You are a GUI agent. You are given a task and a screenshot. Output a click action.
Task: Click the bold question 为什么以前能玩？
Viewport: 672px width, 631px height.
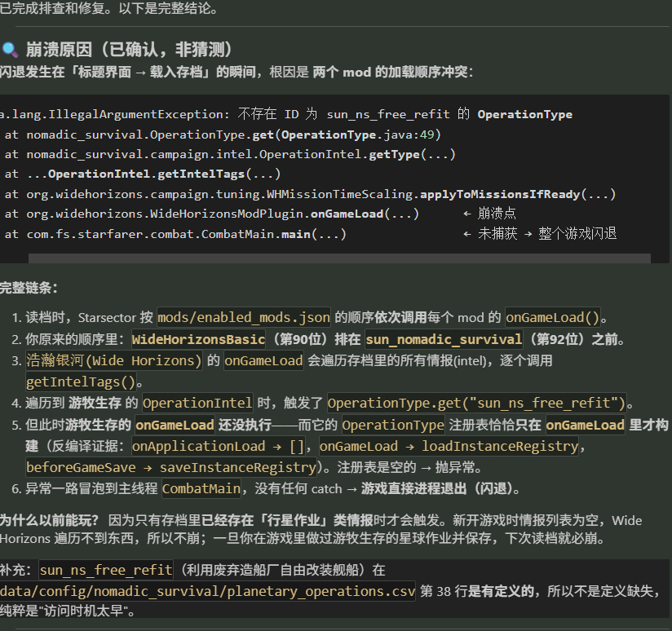[x=50, y=520]
